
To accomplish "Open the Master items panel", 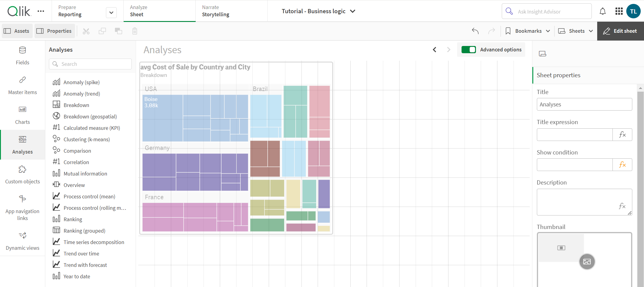I will (x=23, y=85).
